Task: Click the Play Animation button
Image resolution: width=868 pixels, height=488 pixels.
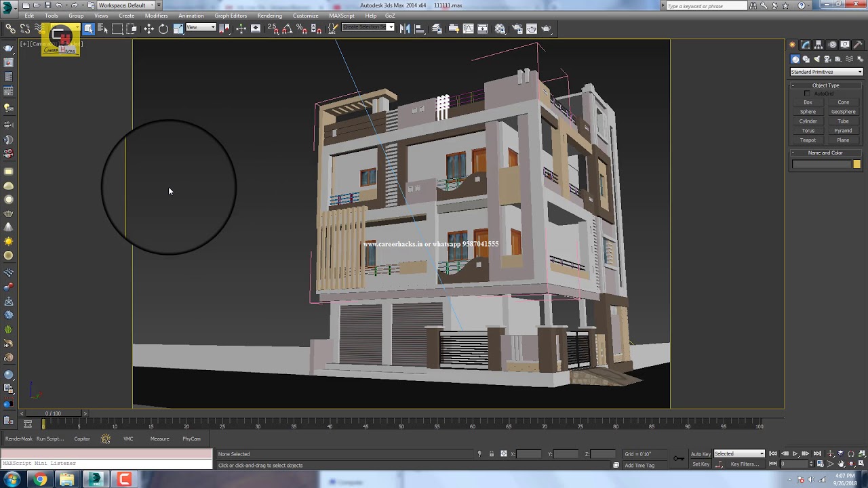Action: (795, 453)
